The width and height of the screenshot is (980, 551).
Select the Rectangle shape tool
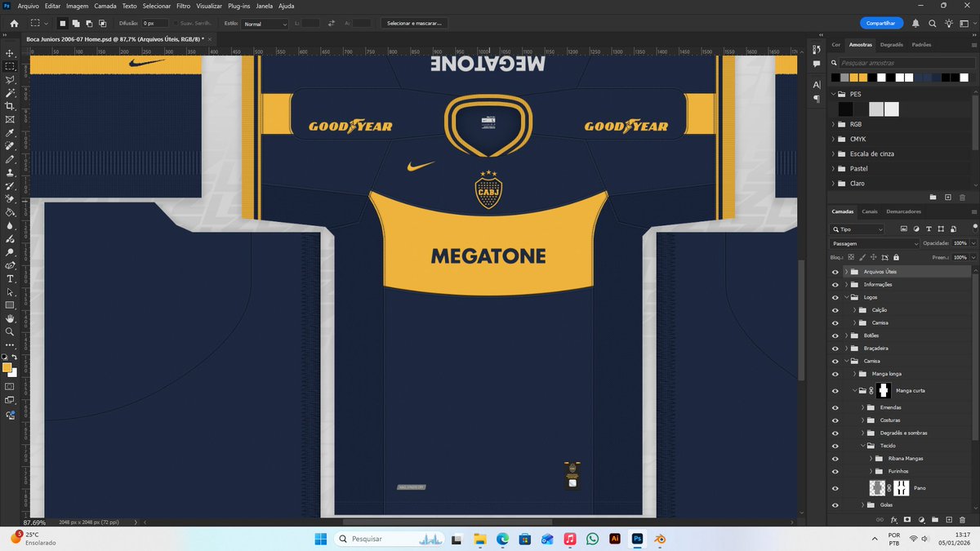click(x=10, y=304)
